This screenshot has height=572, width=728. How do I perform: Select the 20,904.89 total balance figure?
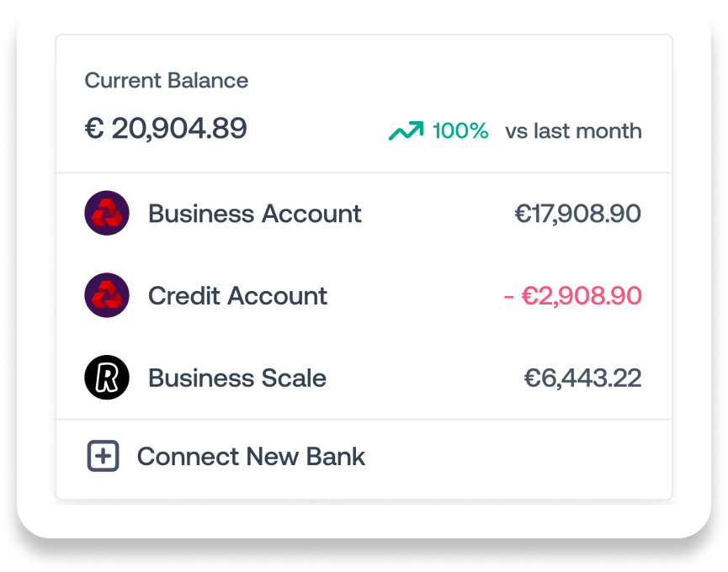pyautogui.click(x=179, y=129)
